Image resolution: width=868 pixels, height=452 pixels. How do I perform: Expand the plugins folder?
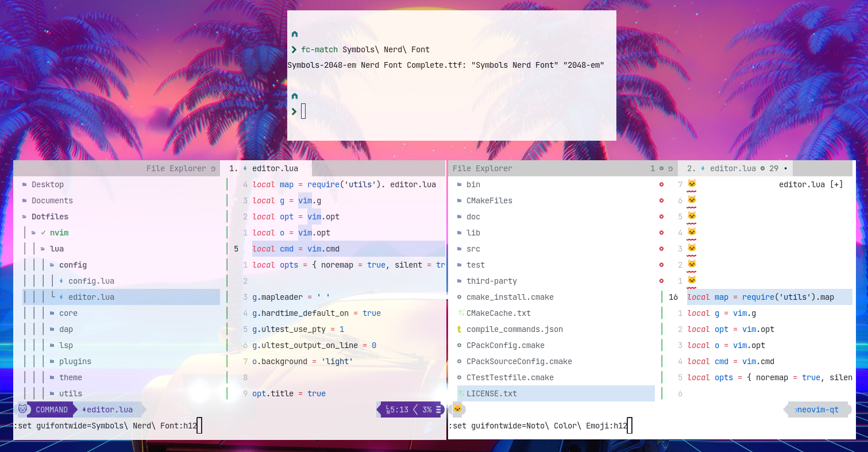pyautogui.click(x=76, y=361)
